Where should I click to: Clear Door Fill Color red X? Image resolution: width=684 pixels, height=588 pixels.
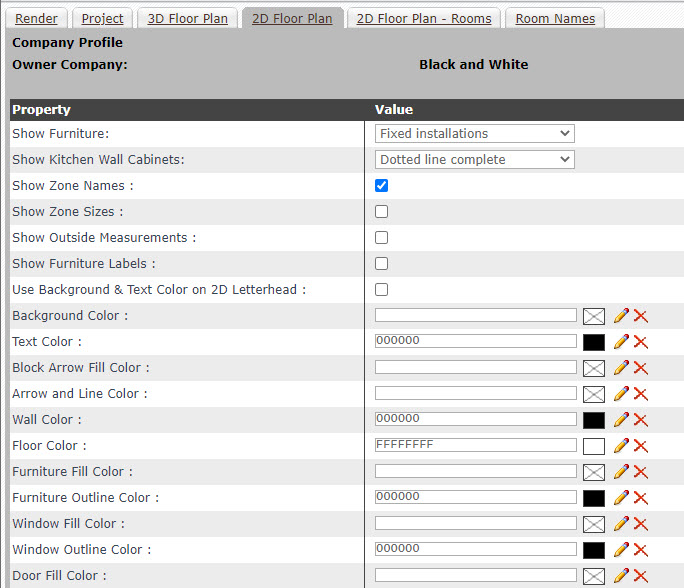coord(640,575)
